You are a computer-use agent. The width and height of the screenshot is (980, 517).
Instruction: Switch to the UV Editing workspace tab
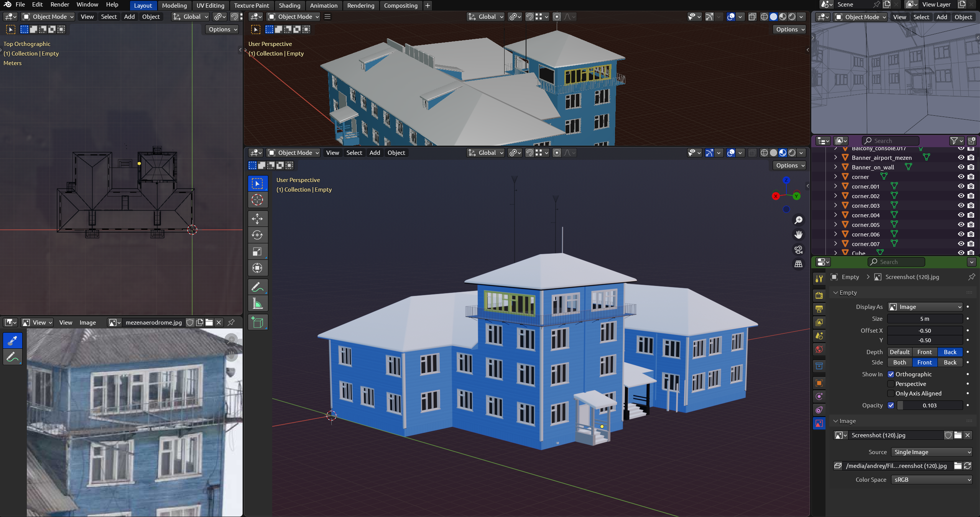210,5
